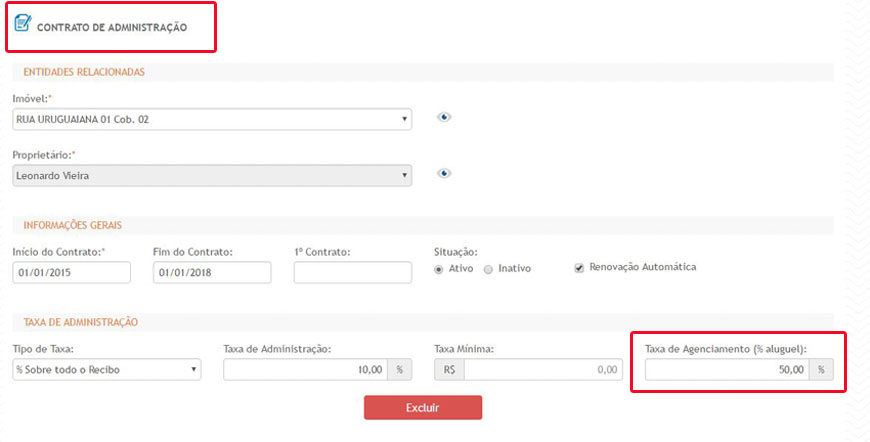Click the Contrato de Administração heading
This screenshot has width=870, height=442.
pyautogui.click(x=112, y=28)
